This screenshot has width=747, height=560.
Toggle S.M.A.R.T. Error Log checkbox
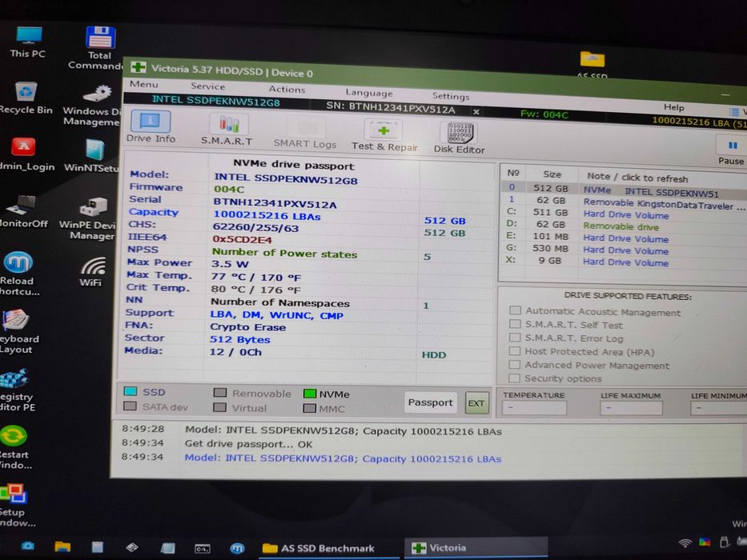point(515,337)
